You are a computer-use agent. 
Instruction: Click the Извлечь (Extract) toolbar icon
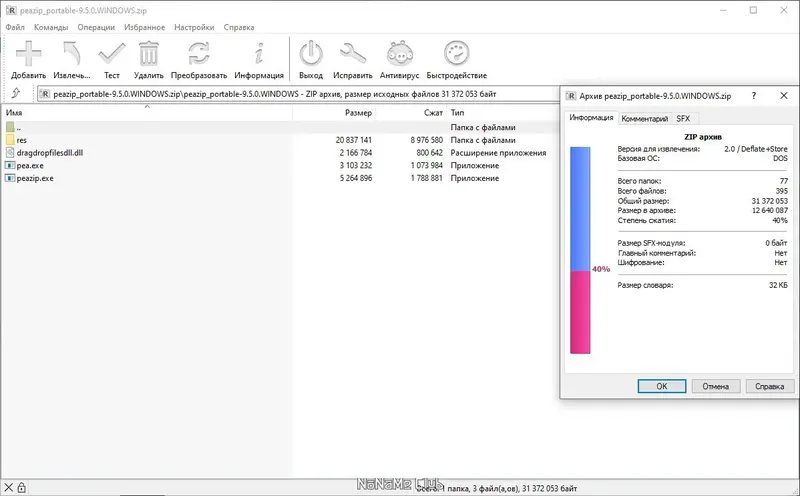pyautogui.click(x=71, y=54)
